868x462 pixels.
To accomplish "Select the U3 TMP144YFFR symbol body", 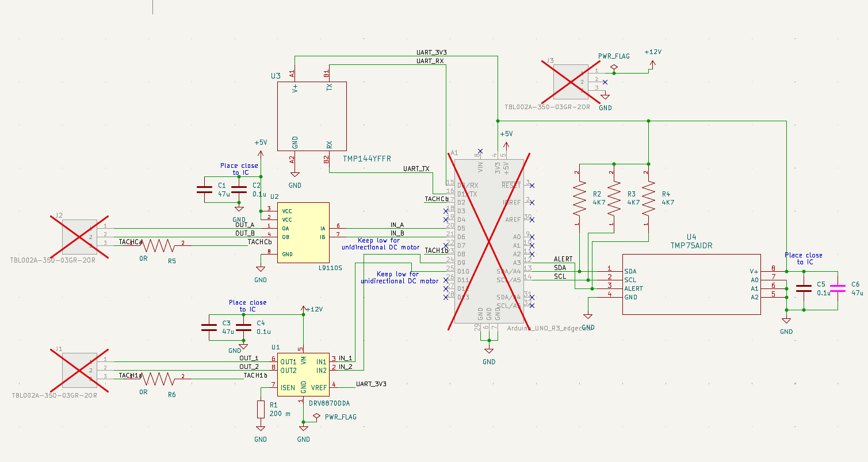I will click(312, 115).
